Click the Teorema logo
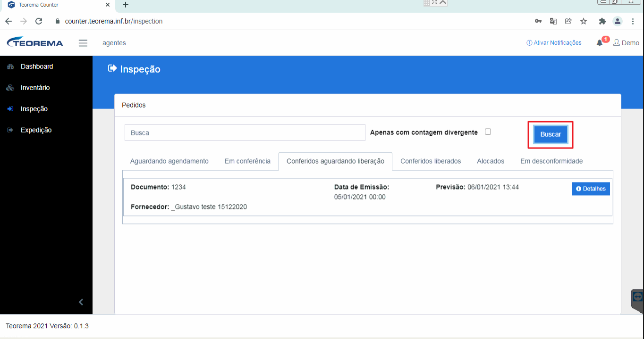The width and height of the screenshot is (644, 339). point(35,42)
